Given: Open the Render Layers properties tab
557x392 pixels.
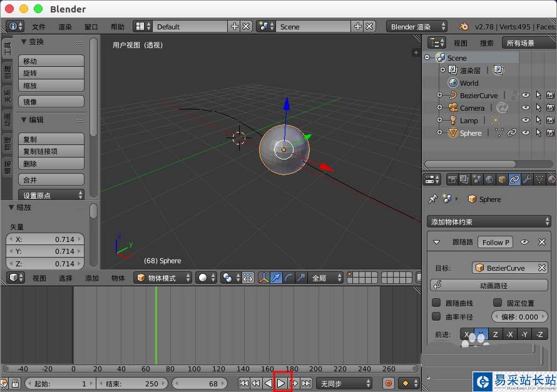Looking at the screenshot, I should click(x=464, y=179).
